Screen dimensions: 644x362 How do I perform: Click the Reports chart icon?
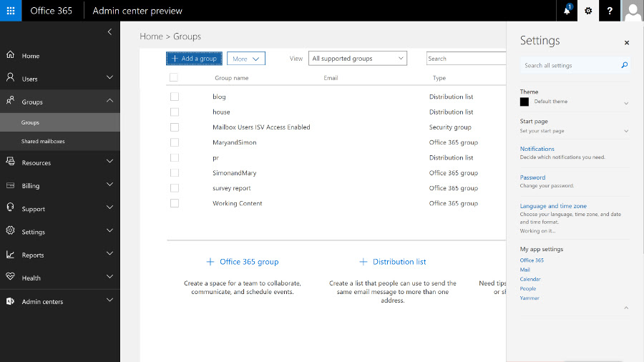tap(10, 255)
